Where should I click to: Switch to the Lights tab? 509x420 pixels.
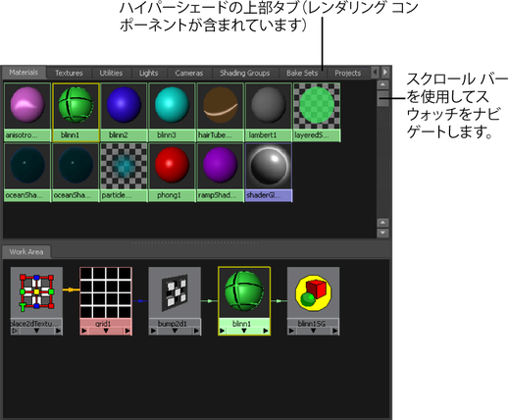(x=149, y=73)
